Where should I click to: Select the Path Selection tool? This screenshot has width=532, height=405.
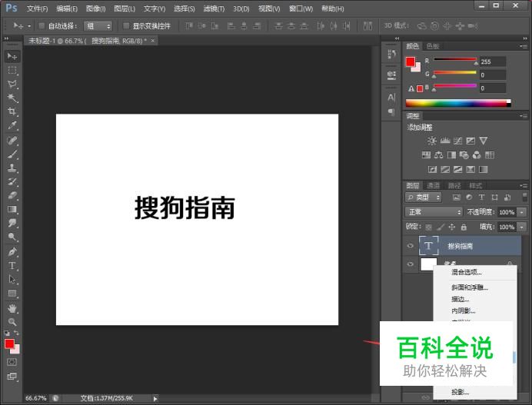pyautogui.click(x=12, y=280)
